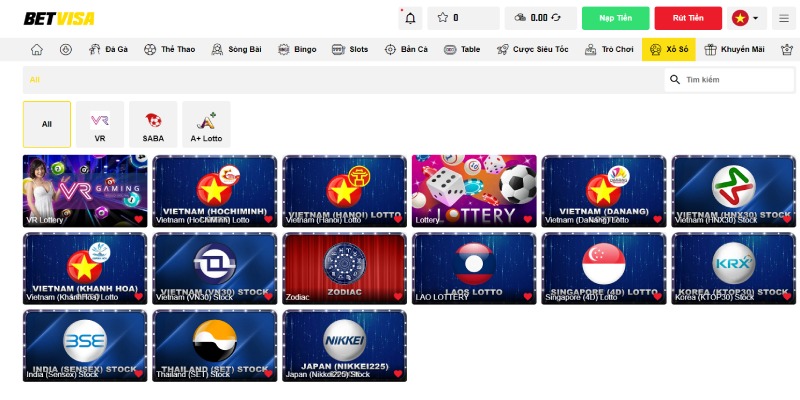Open the Bắn Cá menu
Viewport: 800px width, 400px height.
point(406,49)
